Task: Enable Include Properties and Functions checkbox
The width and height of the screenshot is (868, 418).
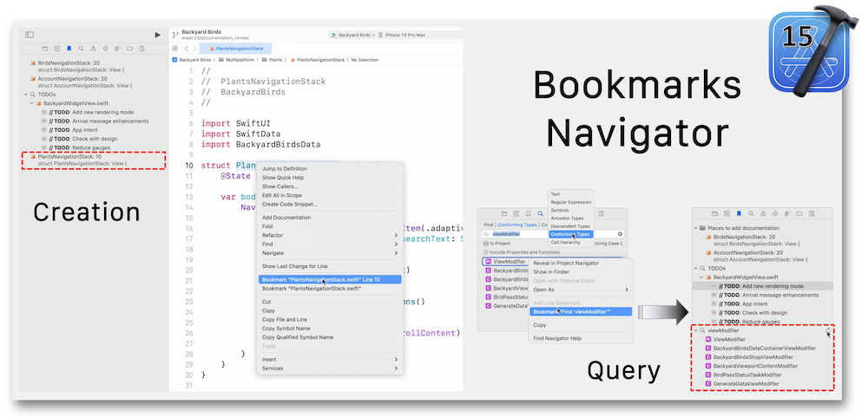Action: click(486, 252)
